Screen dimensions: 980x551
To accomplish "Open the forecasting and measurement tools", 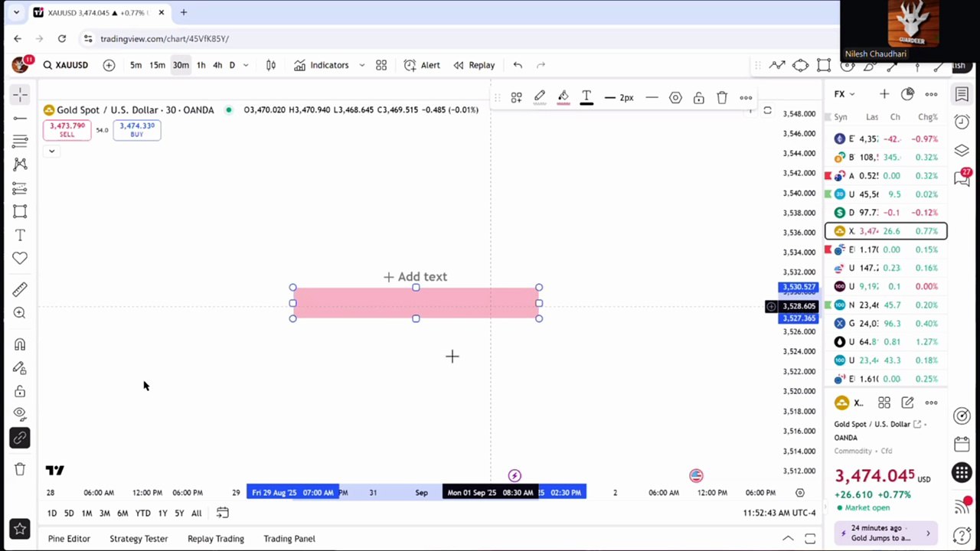I will point(20,188).
